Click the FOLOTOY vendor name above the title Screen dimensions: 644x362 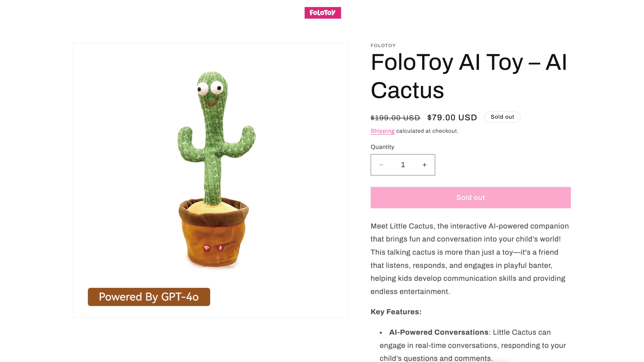383,46
